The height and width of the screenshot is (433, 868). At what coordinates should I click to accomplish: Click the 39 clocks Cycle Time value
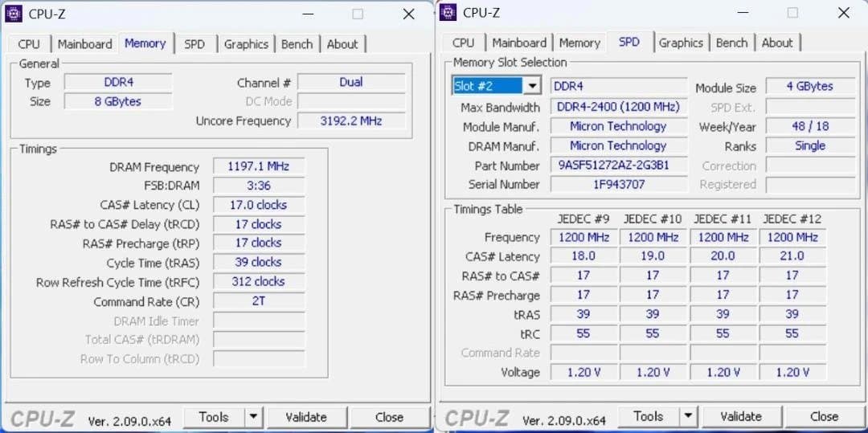[259, 262]
